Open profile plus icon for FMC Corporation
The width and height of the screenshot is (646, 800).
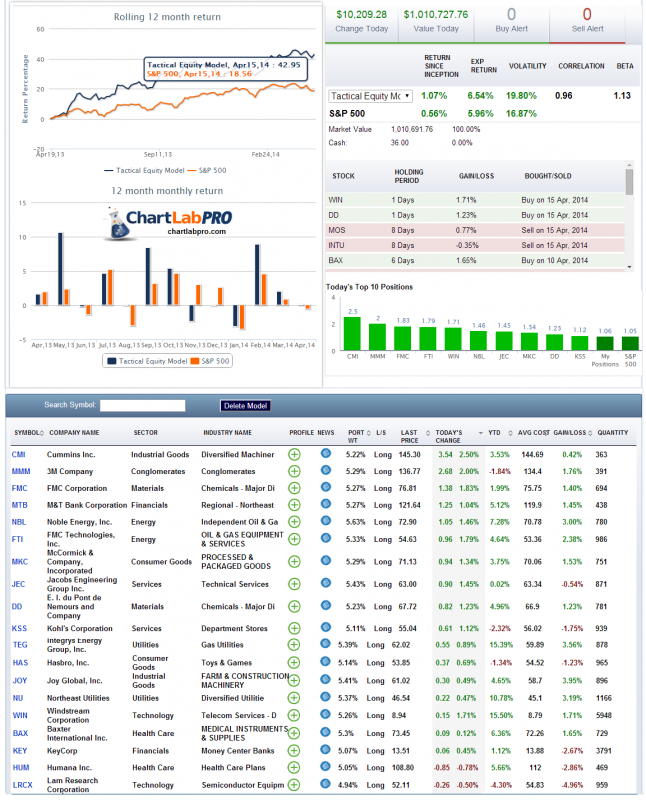click(x=294, y=488)
